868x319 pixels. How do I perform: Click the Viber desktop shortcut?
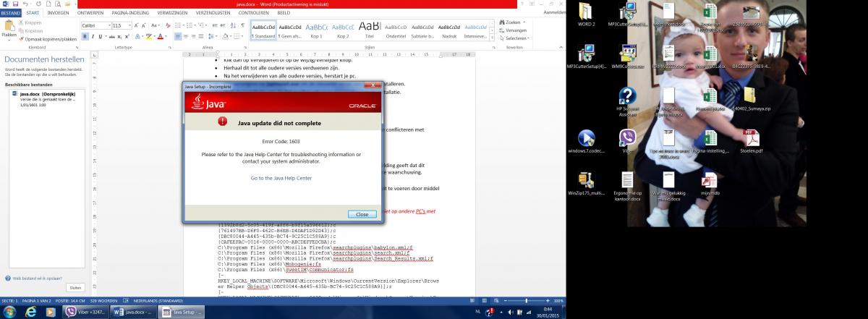pyautogui.click(x=627, y=142)
